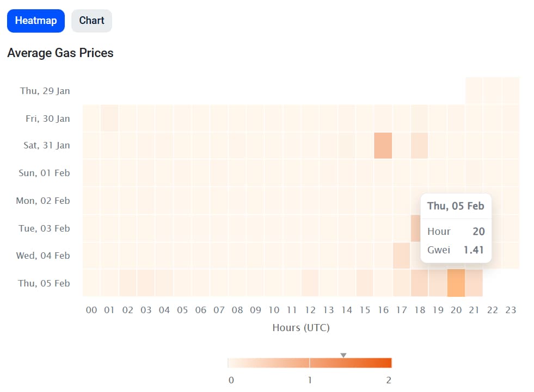Select the Thu 05 Feb hour 00 cell
This screenshot has width=534, height=392.
tap(91, 283)
